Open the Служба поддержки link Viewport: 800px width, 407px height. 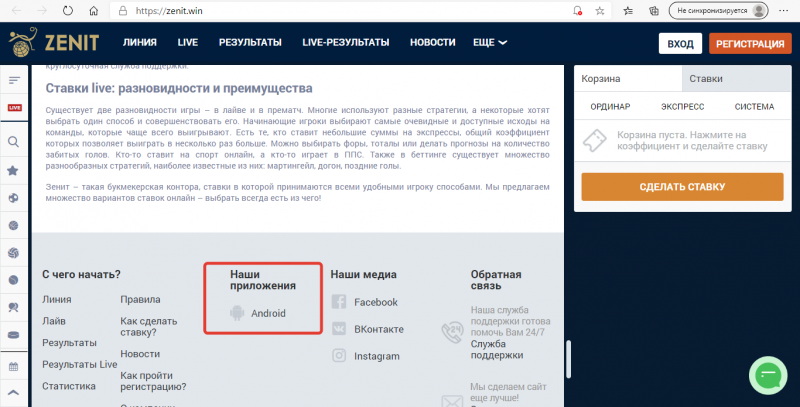[497, 349]
